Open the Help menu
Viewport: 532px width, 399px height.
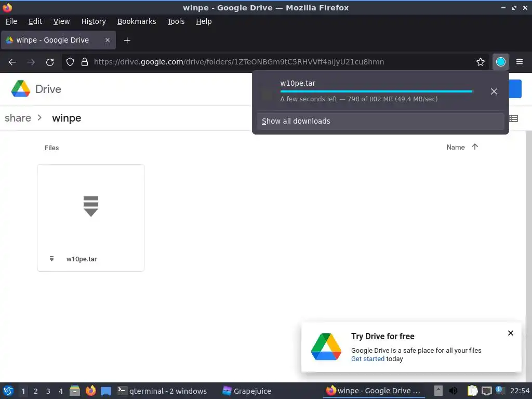click(204, 21)
